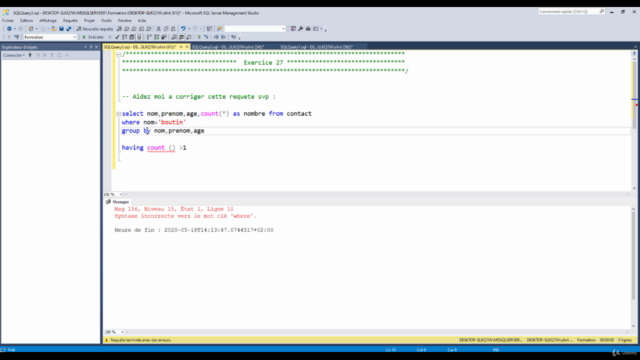Open the Affichage menu
The image size is (640, 360).
pyautogui.click(x=48, y=20)
